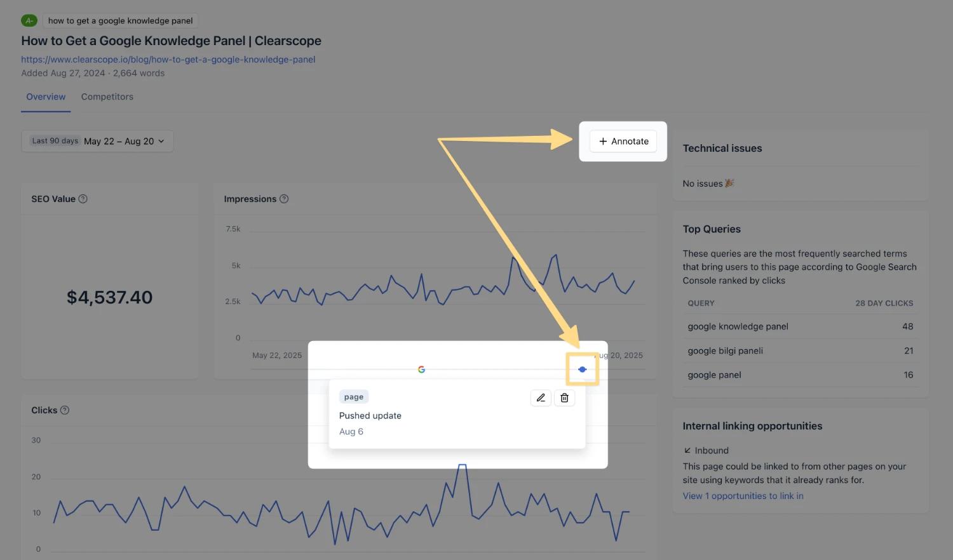The image size is (953, 560).
Task: Click the Google logo timeline marker
Action: pos(421,370)
